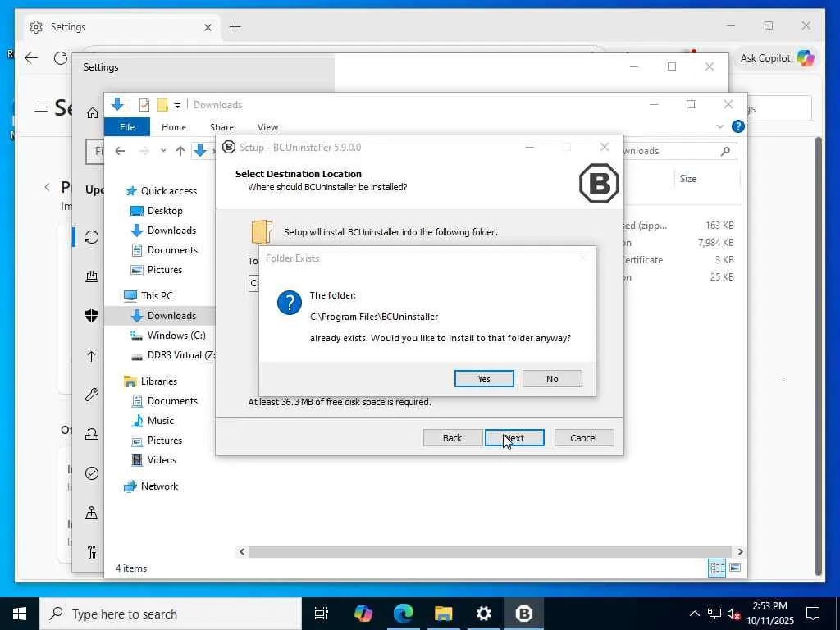Click new folder icon in title bar

pyautogui.click(x=163, y=104)
